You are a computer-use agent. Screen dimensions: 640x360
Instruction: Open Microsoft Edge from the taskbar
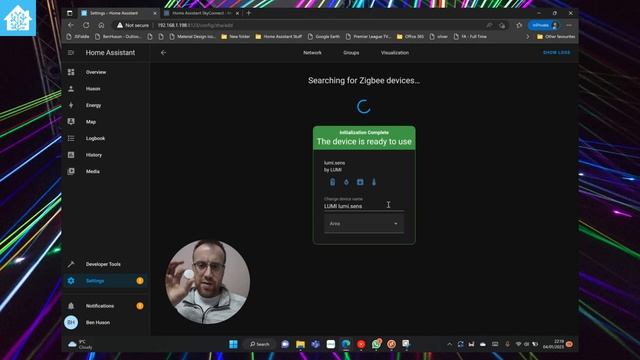coord(346,344)
